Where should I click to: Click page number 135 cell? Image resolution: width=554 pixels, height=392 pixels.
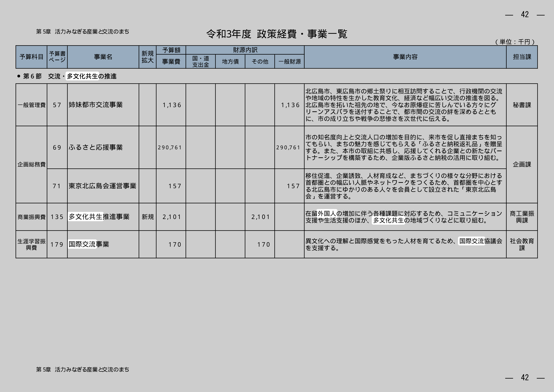pos(57,217)
